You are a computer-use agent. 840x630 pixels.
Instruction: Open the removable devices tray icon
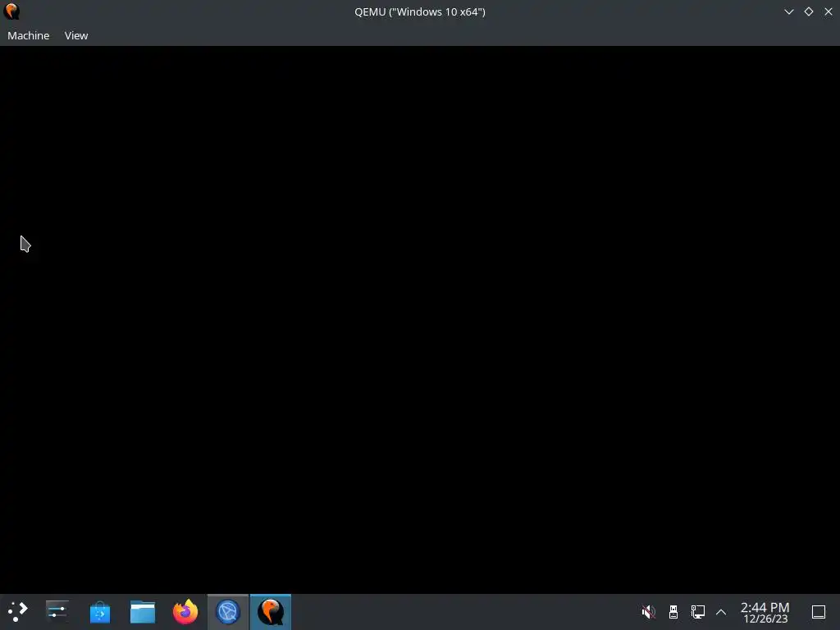(673, 611)
